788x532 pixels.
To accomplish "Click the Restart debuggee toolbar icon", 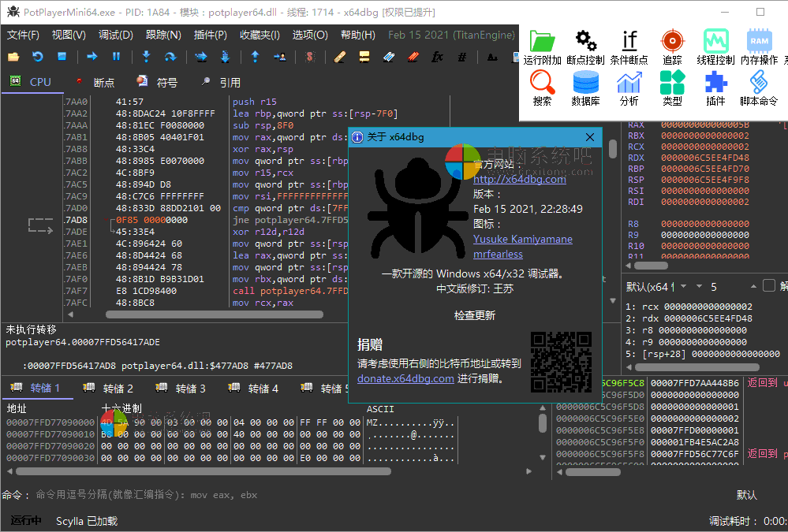I will pyautogui.click(x=38, y=57).
